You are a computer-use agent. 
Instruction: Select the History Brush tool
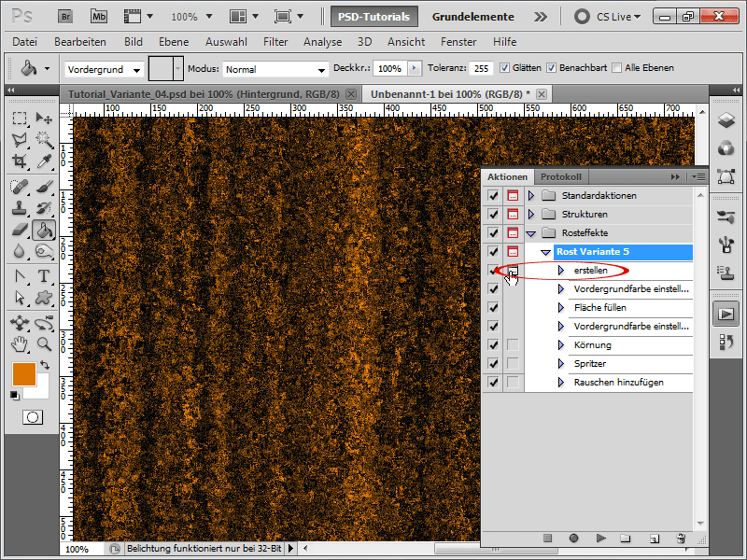point(44,208)
